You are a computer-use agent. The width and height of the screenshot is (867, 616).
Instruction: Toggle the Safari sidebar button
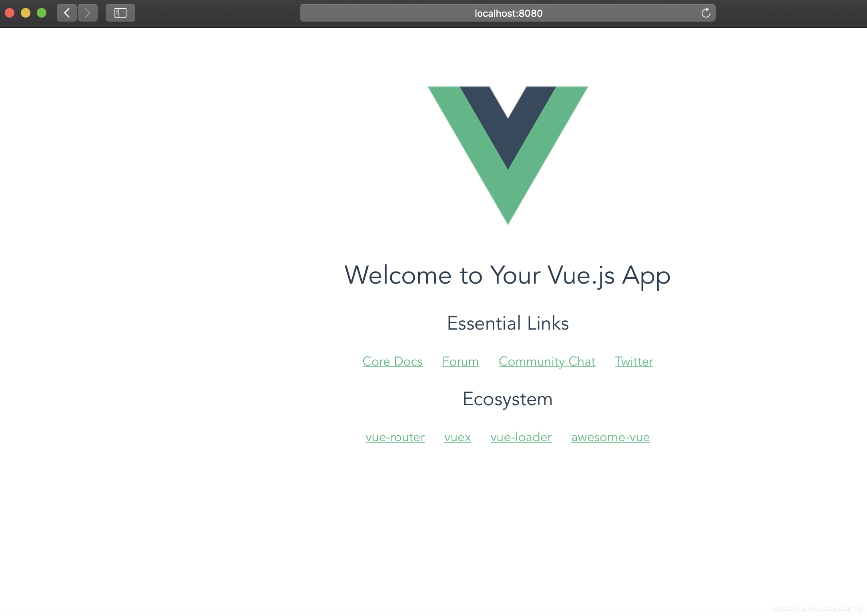pos(120,13)
